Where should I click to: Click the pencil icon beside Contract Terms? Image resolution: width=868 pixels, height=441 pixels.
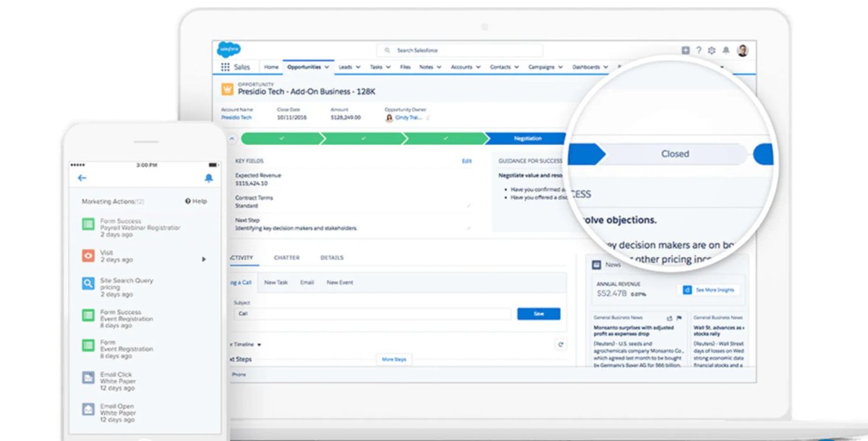click(x=468, y=206)
